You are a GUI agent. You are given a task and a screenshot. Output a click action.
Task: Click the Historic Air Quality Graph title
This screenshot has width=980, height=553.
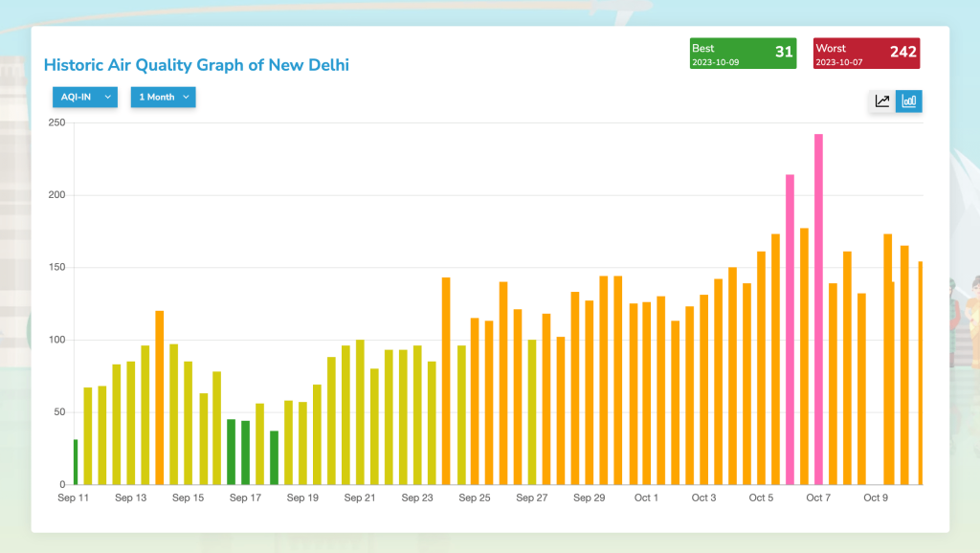click(x=196, y=65)
